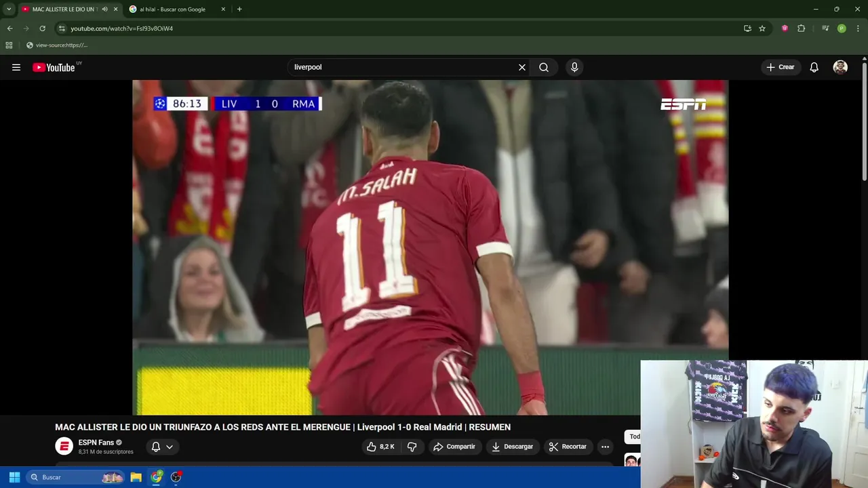
Task: Expand the subscription notification bell dropdown
Action: tap(162, 447)
